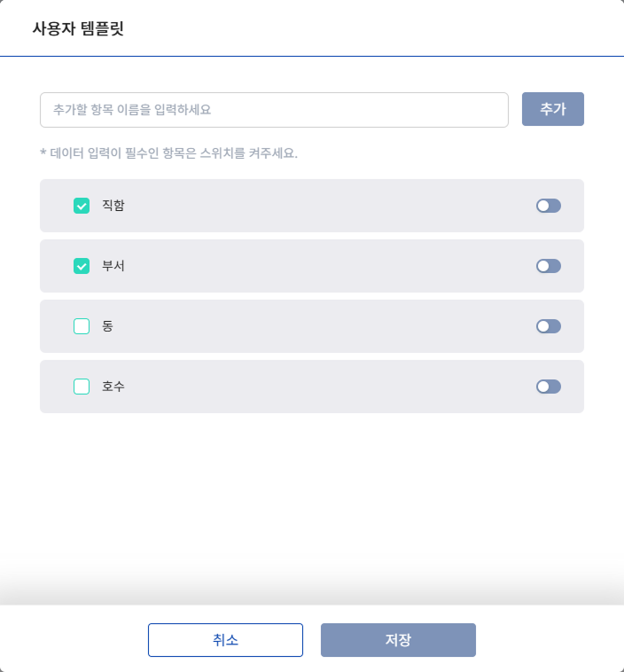The image size is (624, 672).
Task: Check the 동 checkbox
Action: point(82,326)
